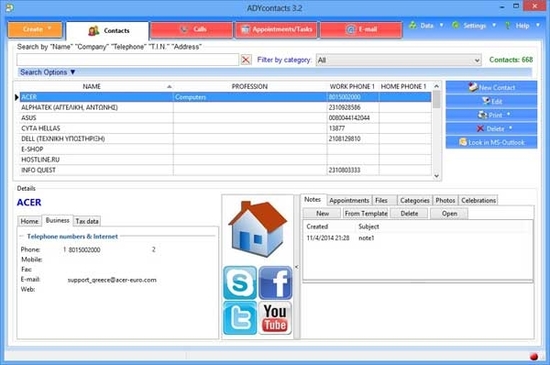Click in the contact search field

tap(128, 60)
